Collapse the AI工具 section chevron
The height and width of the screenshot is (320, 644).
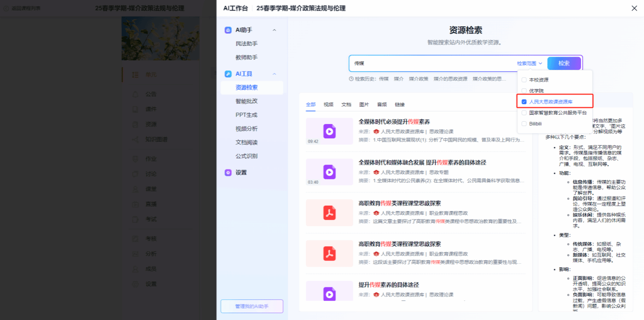274,74
